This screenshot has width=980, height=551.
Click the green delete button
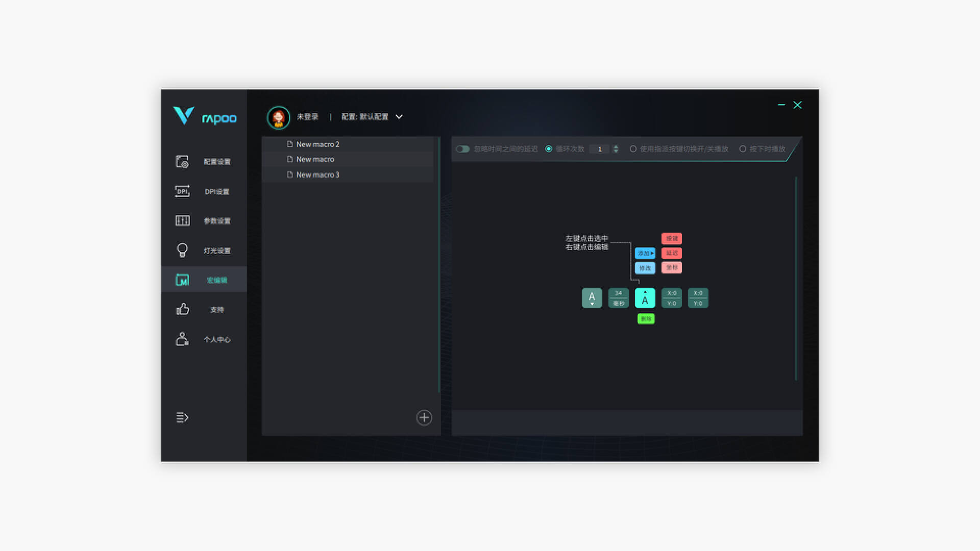[646, 319]
